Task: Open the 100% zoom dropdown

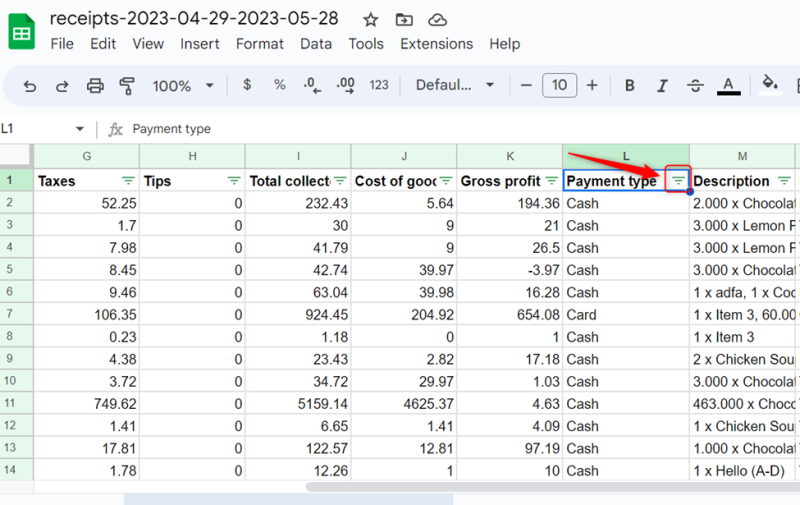Action: click(x=183, y=86)
